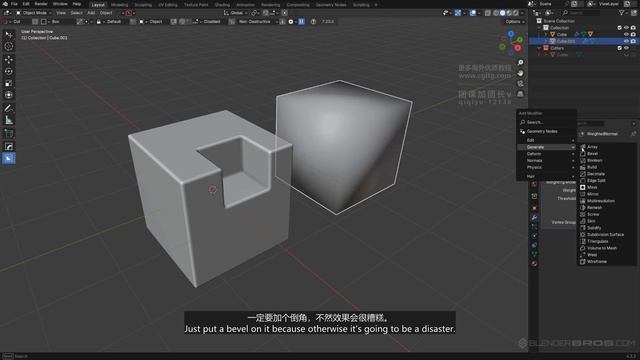This screenshot has height=360, width=640.
Task: Select rendered viewport shading mode
Action: tap(516, 13)
